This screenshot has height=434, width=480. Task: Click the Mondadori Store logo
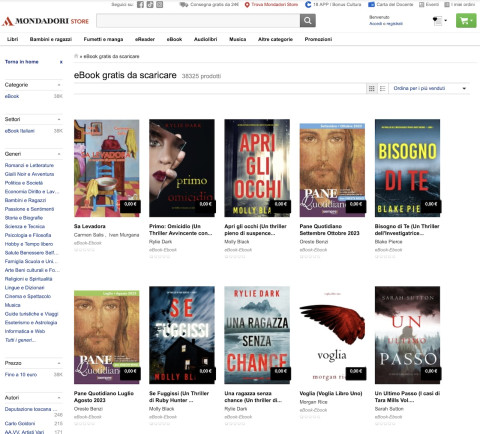45,21
